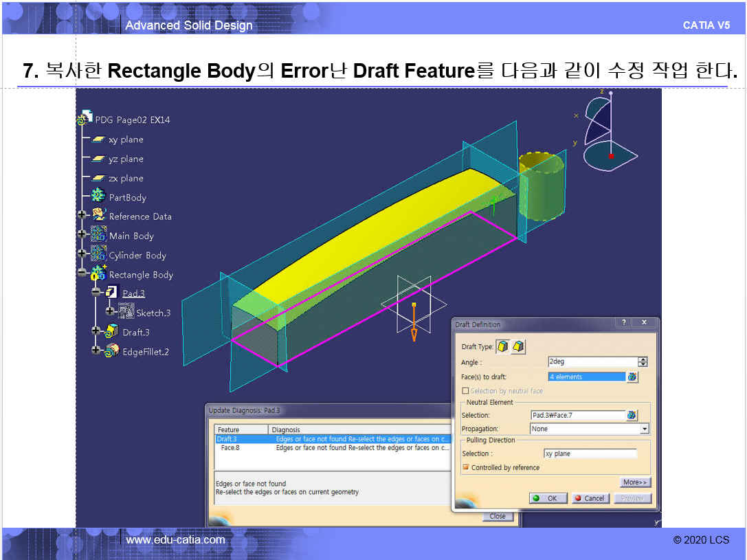Viewport: 747px width, 560px height.
Task: Click the compass at the top right
Action: (610, 132)
